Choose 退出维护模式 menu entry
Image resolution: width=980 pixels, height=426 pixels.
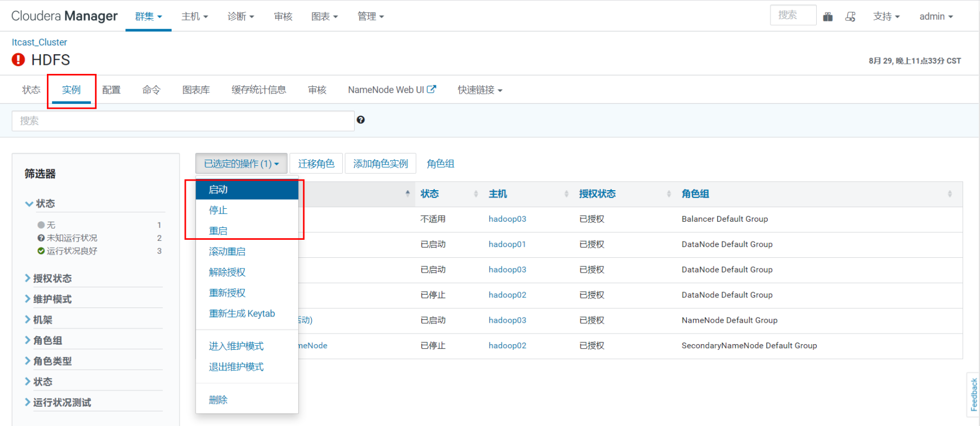(x=247, y=367)
